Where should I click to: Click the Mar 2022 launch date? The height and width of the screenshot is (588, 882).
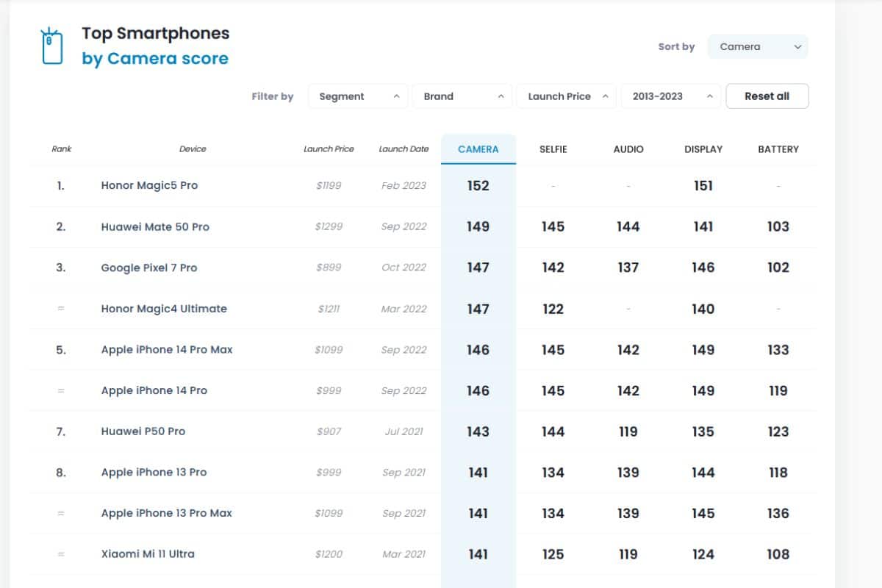(x=404, y=309)
